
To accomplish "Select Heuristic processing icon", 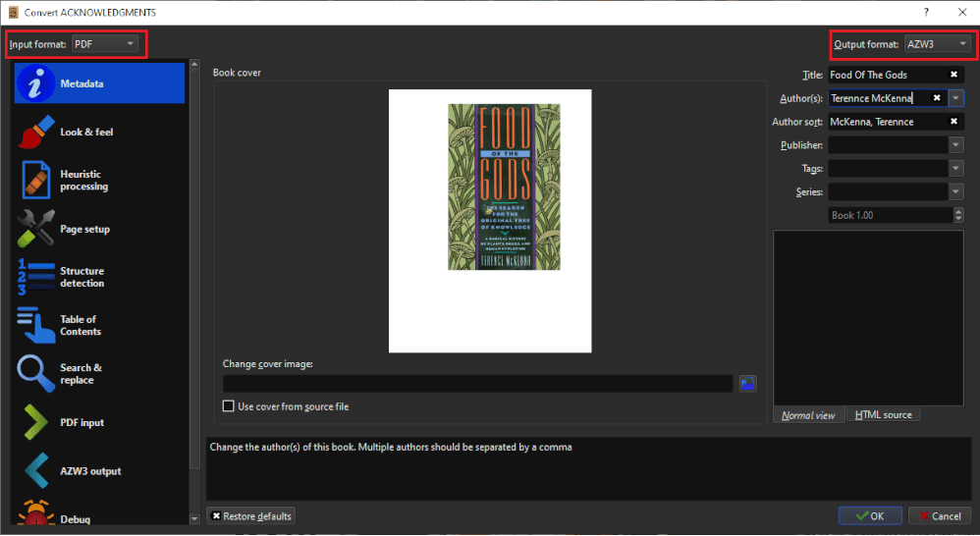I will click(36, 180).
